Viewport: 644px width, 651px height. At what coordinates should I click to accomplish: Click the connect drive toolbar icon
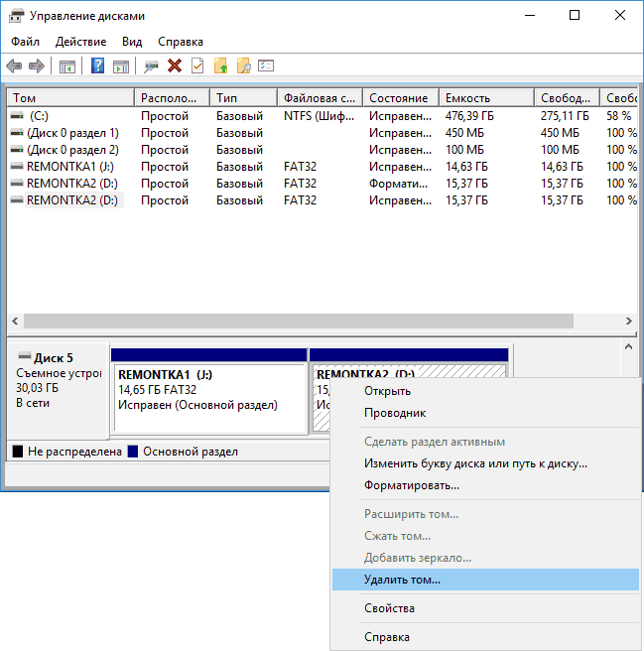(x=151, y=66)
